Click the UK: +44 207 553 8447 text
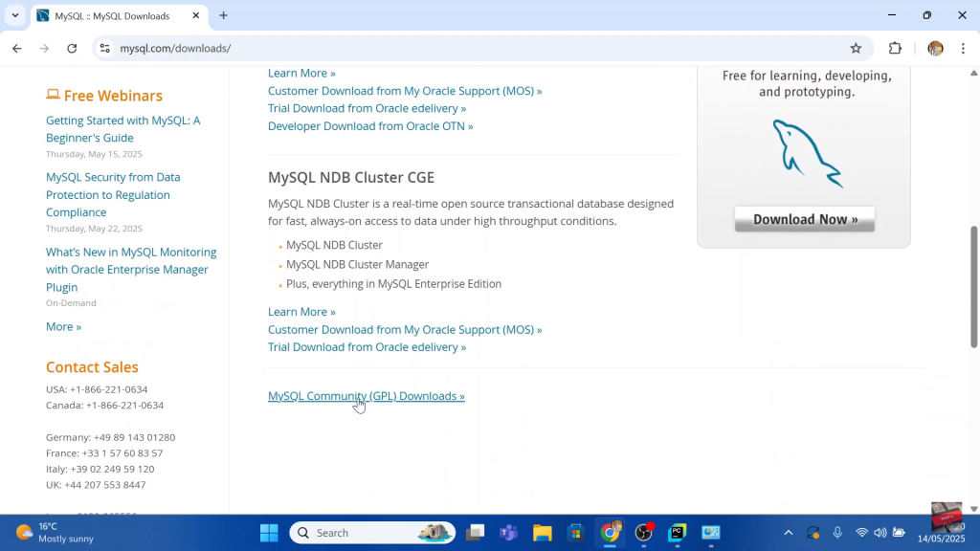The width and height of the screenshot is (980, 551). click(96, 485)
